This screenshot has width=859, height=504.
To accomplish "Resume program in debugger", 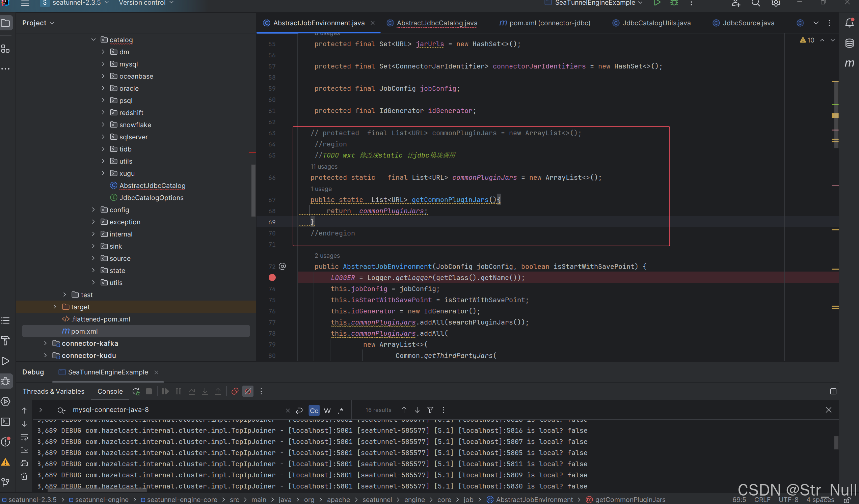I will [165, 391].
